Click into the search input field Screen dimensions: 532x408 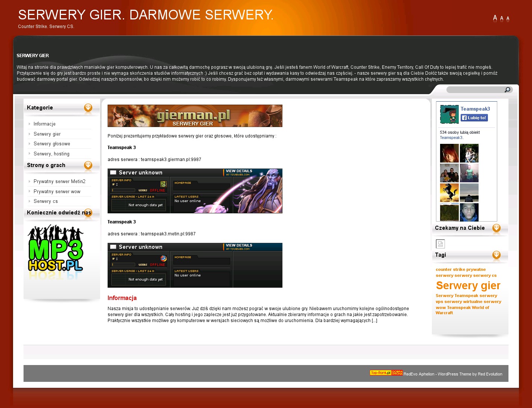pyautogui.click(x=474, y=90)
